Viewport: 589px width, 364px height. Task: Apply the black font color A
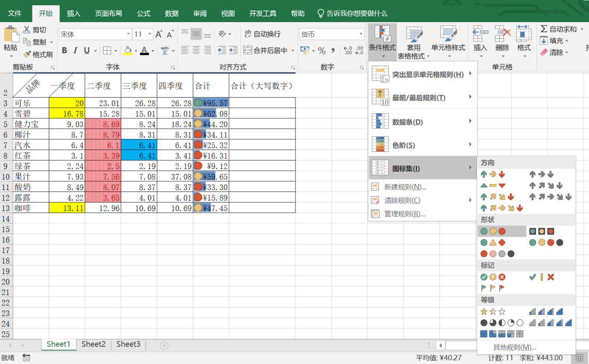[x=145, y=51]
